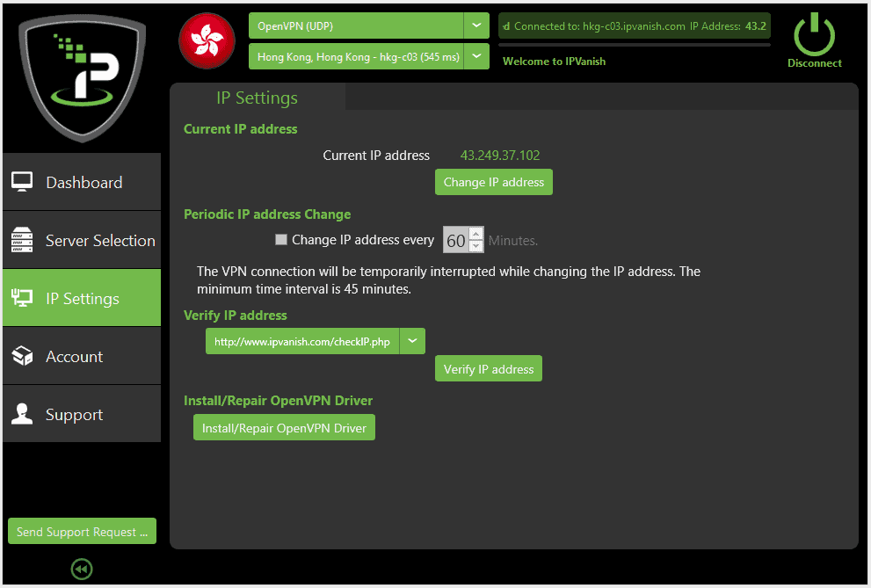The height and width of the screenshot is (588, 871).
Task: Click the current IP 43.249.37.102 value
Action: click(500, 156)
